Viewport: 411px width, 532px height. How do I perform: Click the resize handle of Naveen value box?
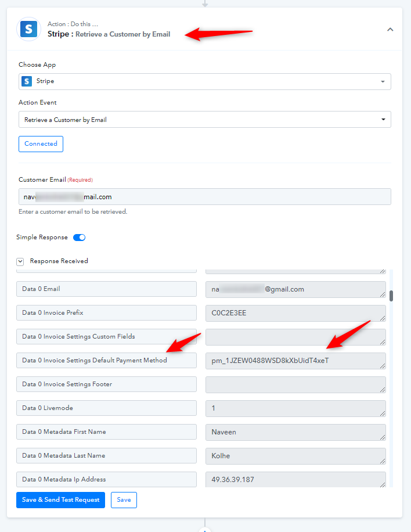click(x=383, y=437)
